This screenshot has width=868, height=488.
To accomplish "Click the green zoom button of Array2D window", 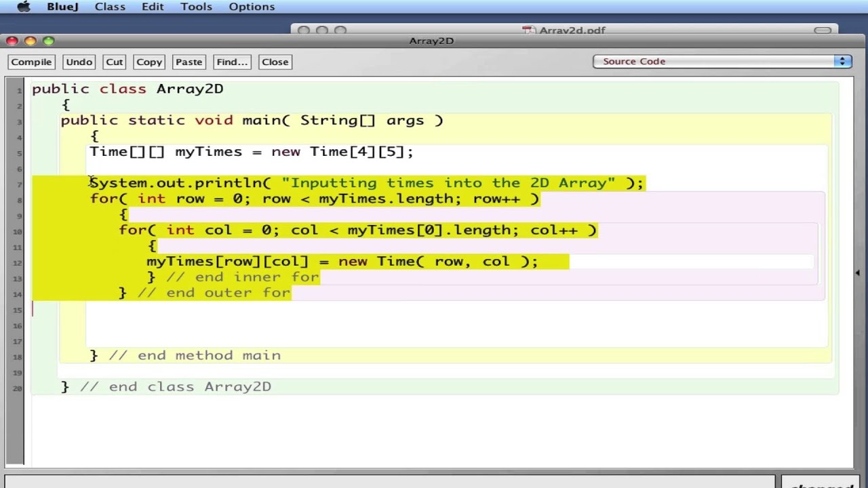I will tap(48, 41).
